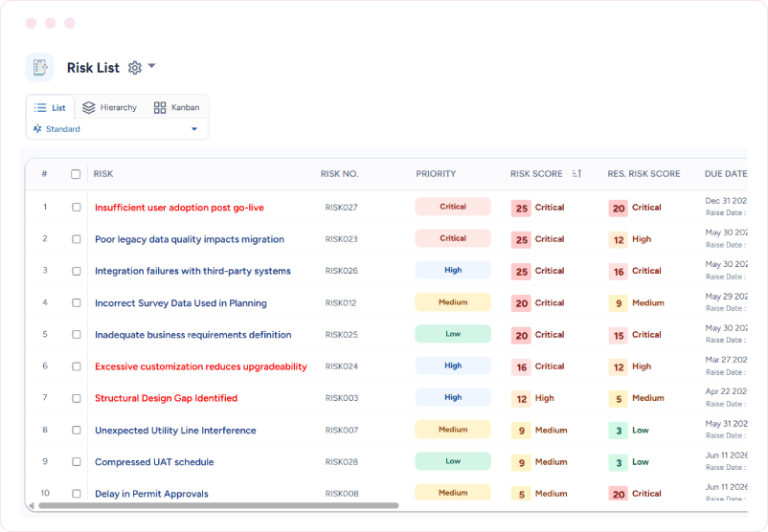Click the RISK008 risk number cell

pyautogui.click(x=342, y=494)
